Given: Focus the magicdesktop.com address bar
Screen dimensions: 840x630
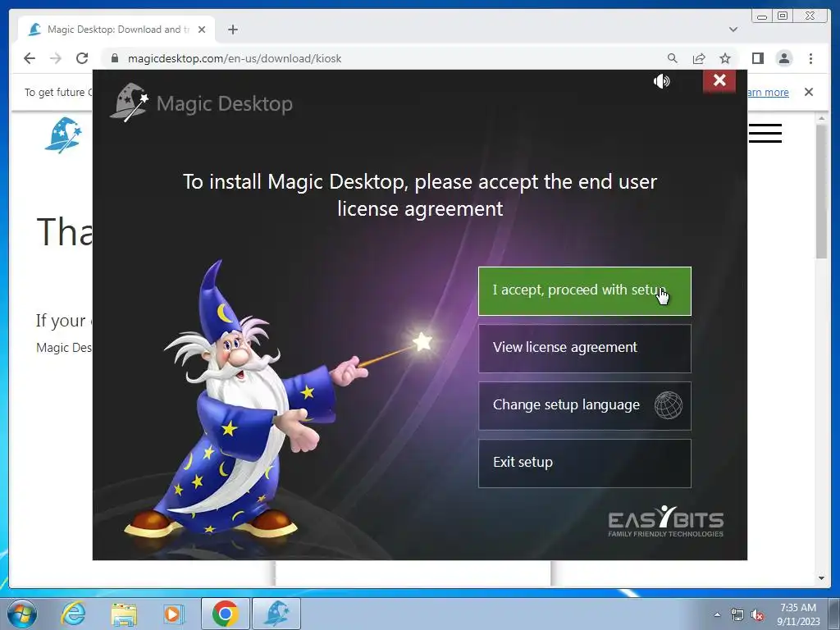Looking at the screenshot, I should (234, 58).
